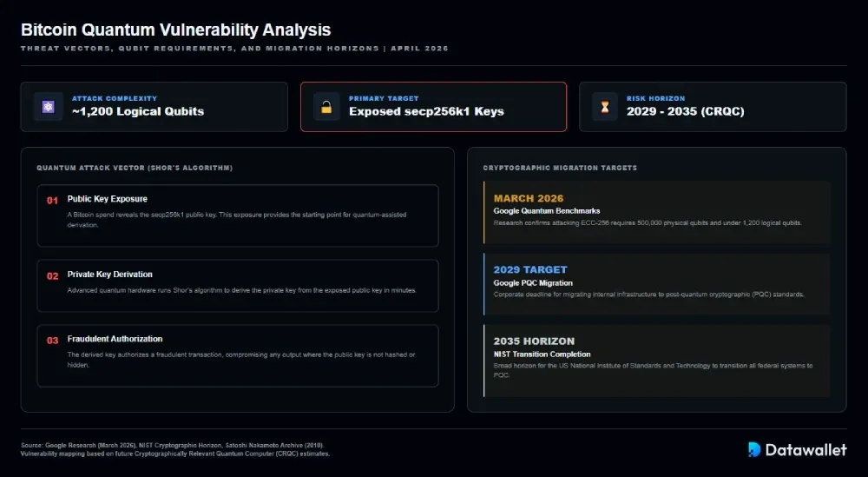Image resolution: width=868 pixels, height=477 pixels.
Task: Click the 2029 TARGET milestone heading
Action: tap(530, 270)
